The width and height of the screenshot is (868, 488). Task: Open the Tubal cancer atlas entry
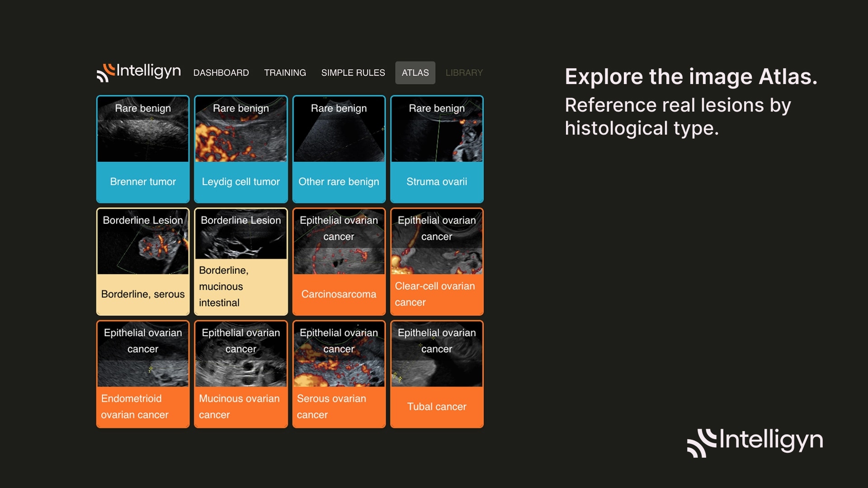tap(437, 374)
